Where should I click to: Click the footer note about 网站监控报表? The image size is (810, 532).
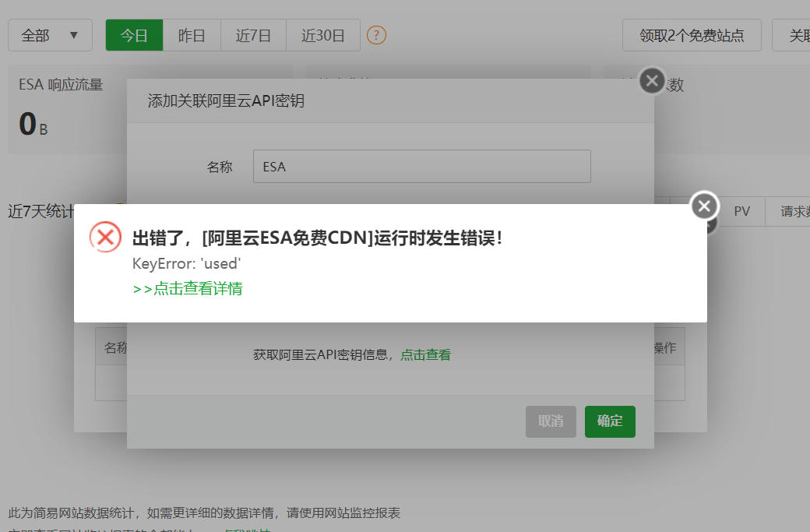tap(204, 513)
